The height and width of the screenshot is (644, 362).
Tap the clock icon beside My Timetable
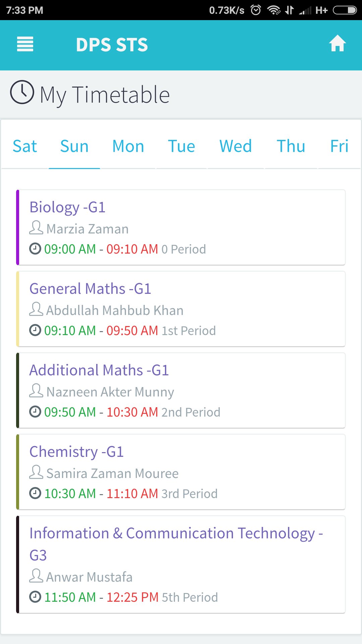click(22, 92)
